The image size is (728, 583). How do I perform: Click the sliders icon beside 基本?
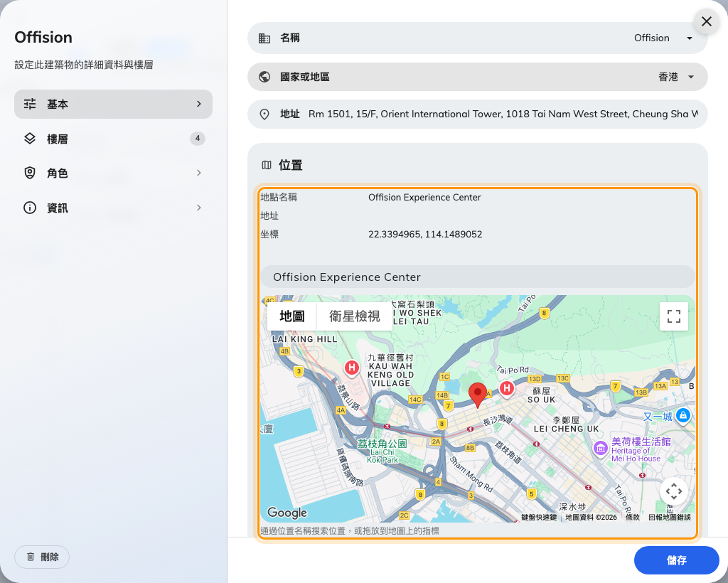[x=30, y=104]
